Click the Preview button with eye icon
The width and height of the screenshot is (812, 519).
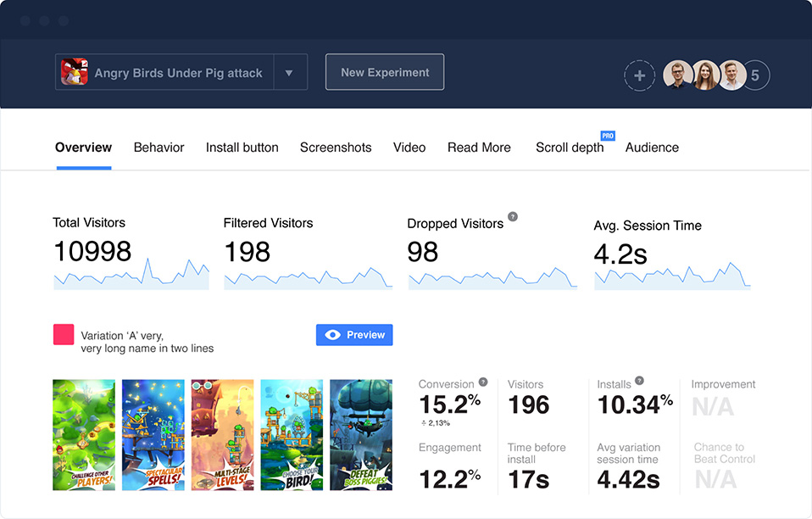pyautogui.click(x=354, y=335)
